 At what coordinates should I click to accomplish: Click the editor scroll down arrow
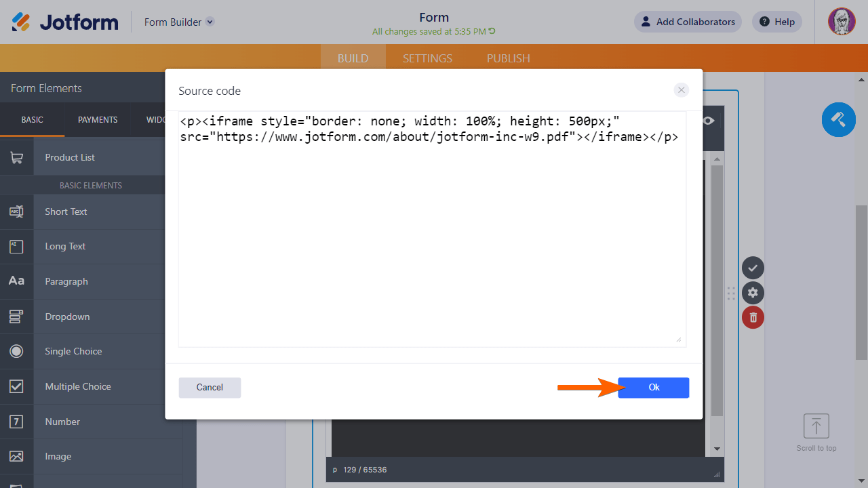tap(717, 449)
